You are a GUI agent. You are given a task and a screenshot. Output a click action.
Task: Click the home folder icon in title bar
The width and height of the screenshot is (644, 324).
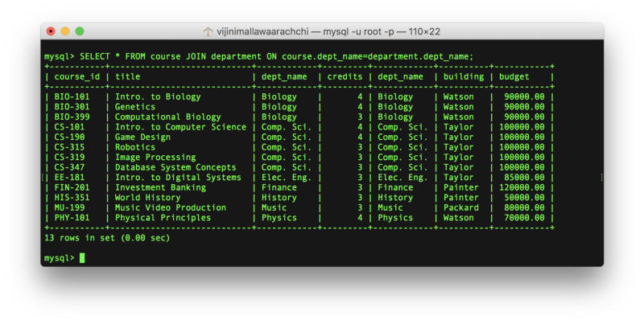[x=208, y=31]
